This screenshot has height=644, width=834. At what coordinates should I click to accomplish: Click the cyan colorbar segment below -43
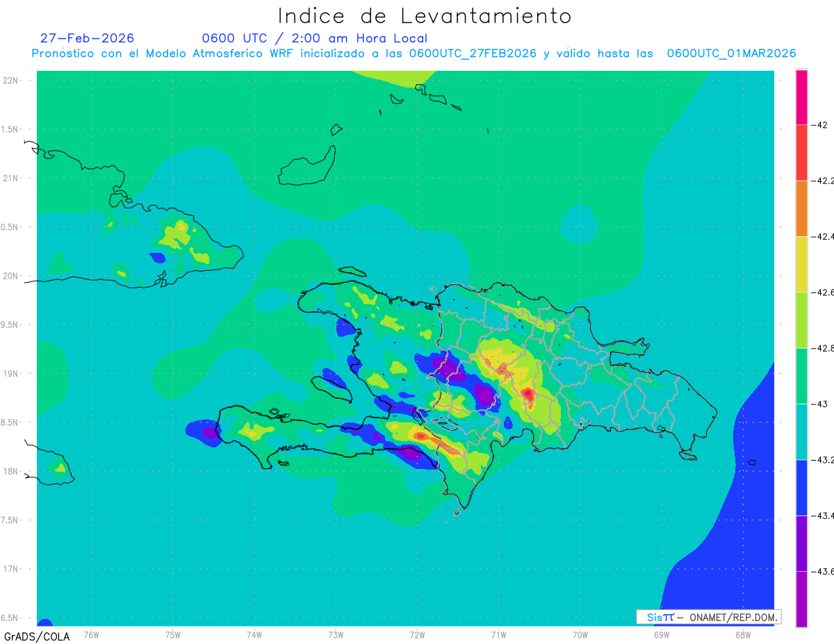[801, 431]
